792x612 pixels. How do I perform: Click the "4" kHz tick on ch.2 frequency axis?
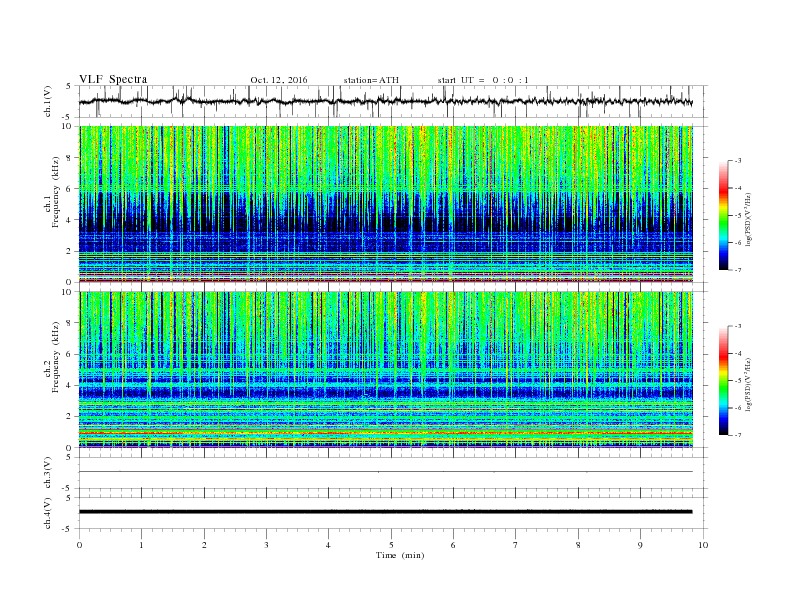coord(70,386)
